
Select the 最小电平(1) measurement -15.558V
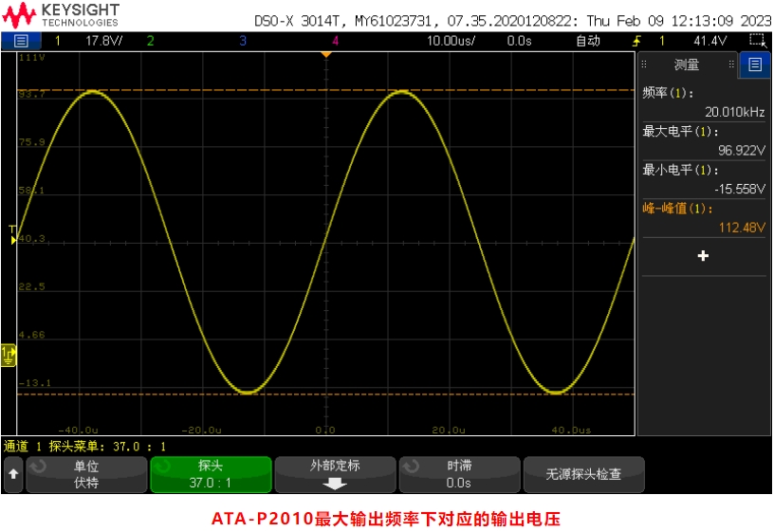(x=704, y=179)
